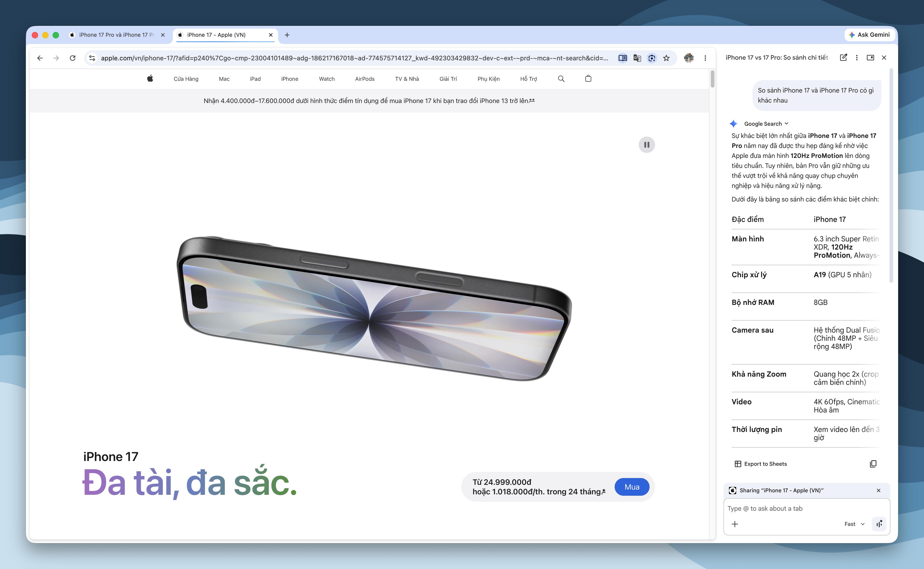The image size is (924, 569).
Task: Bookmark this page with the star
Action: tap(666, 58)
